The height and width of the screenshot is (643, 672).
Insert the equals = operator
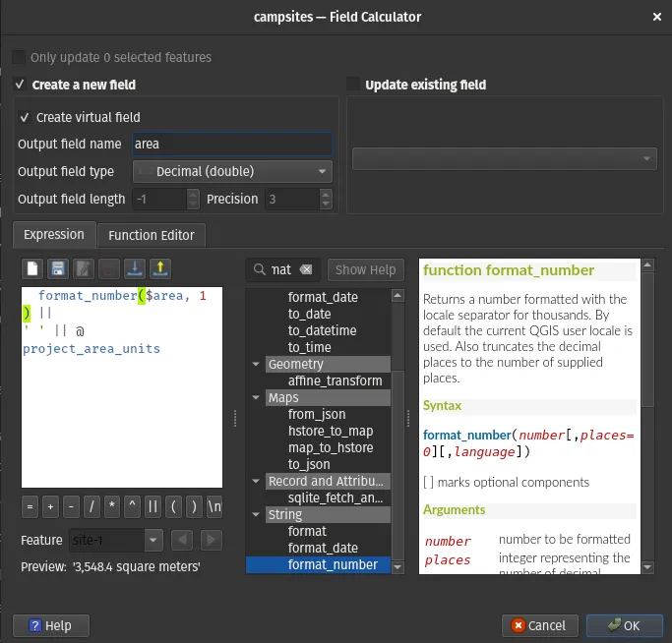(x=31, y=506)
